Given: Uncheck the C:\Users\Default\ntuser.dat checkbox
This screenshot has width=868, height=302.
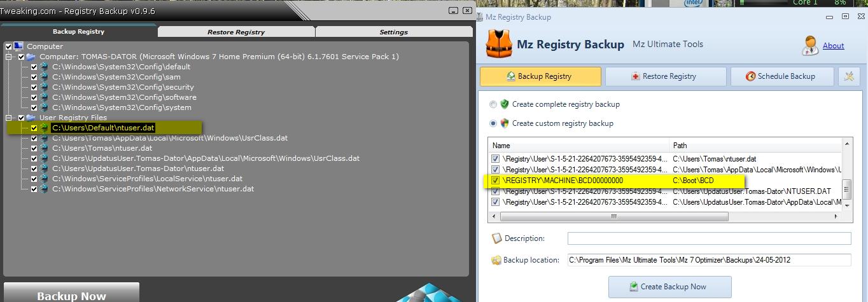Looking at the screenshot, I should [34, 128].
